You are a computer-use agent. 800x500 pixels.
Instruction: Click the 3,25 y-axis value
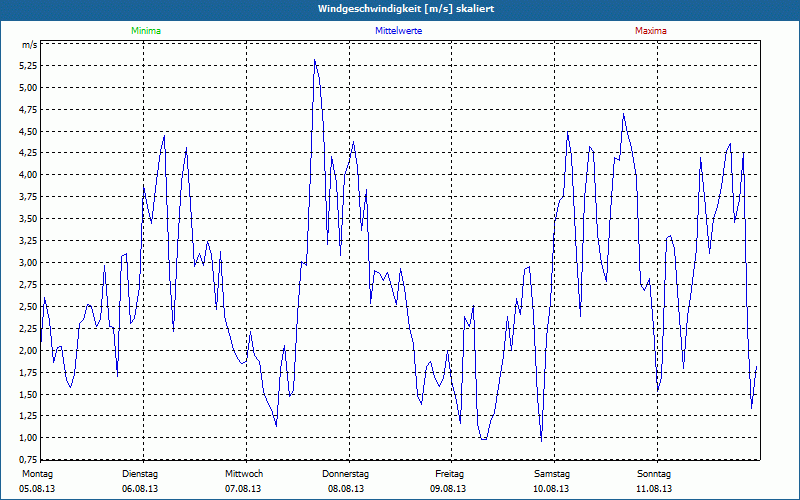[x=29, y=241]
